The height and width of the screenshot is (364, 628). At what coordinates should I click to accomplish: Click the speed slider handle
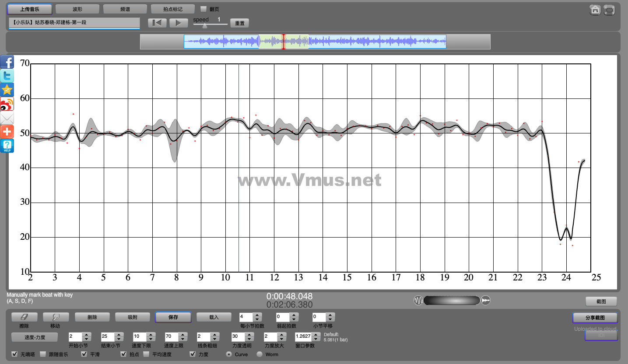(x=204, y=25)
